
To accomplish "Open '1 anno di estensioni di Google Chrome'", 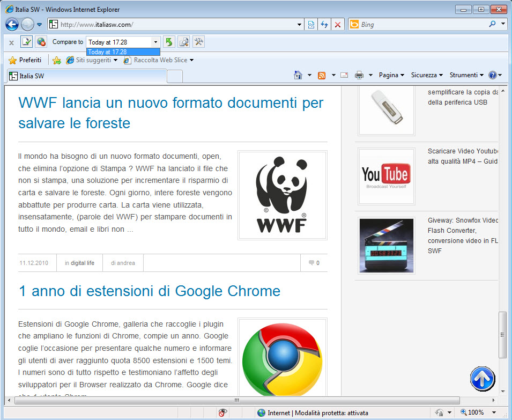I will (x=150, y=291).
